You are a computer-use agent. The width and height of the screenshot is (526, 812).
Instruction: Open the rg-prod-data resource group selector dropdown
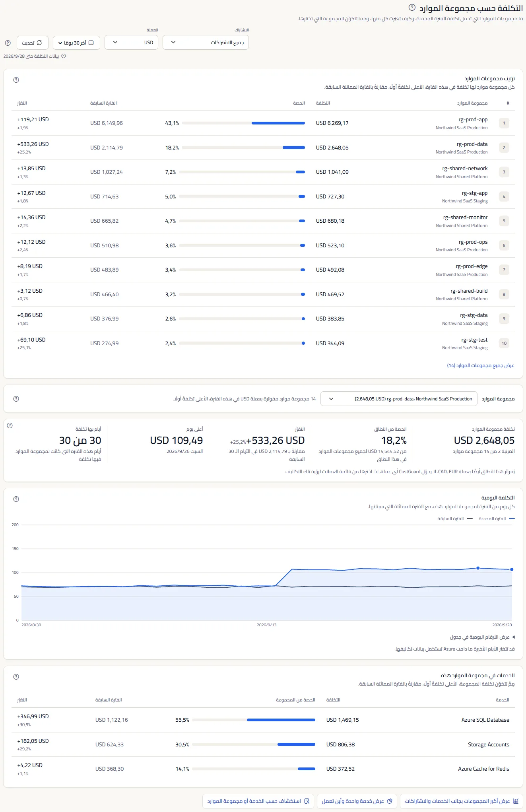[399, 399]
